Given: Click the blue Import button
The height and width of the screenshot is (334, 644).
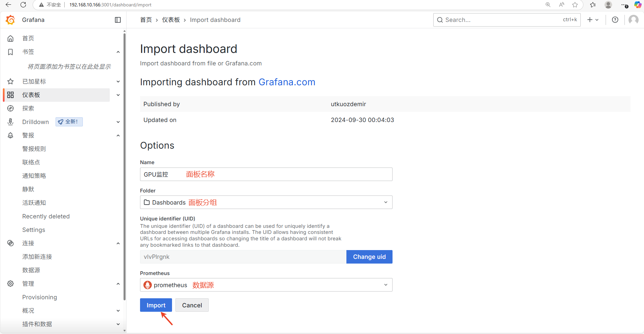Looking at the screenshot, I should click(156, 305).
